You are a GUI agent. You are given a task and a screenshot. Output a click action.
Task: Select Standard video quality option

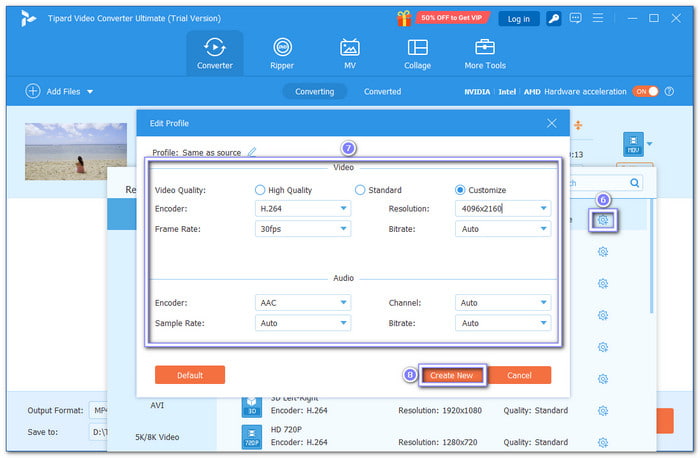pyautogui.click(x=360, y=190)
